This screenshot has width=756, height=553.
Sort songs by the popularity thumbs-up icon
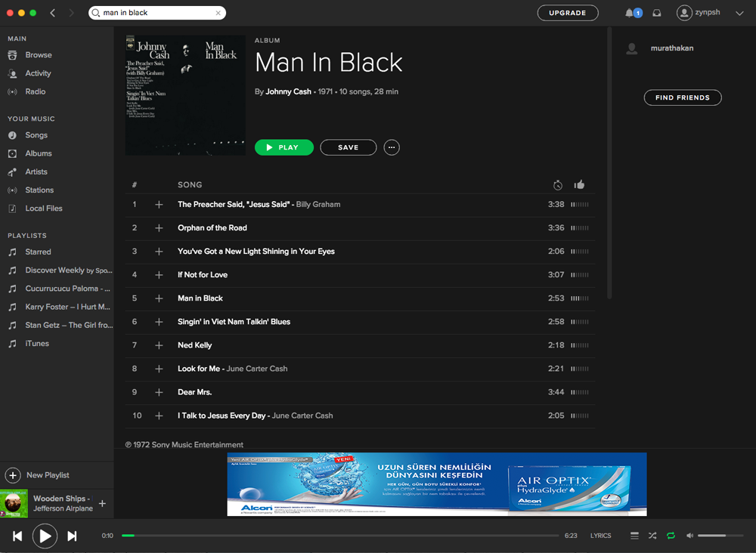pos(580,184)
